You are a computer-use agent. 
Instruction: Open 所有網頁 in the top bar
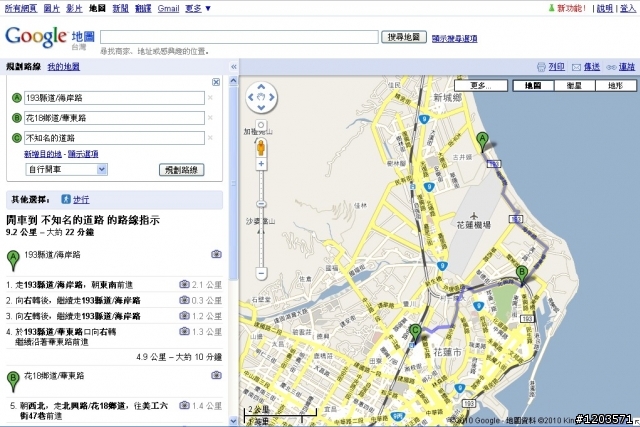click(21, 8)
